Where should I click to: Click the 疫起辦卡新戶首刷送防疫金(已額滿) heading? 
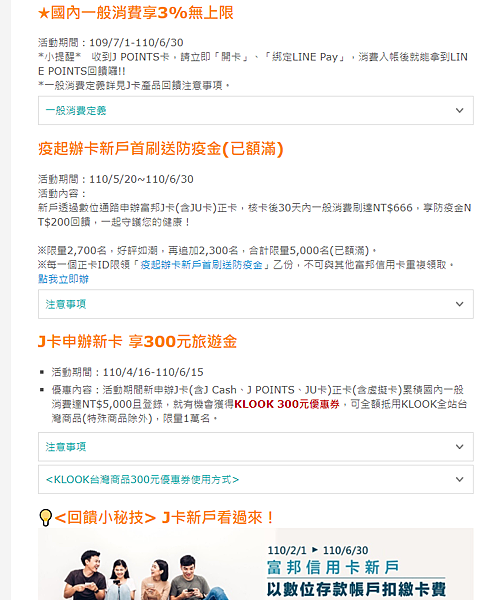coord(161,149)
